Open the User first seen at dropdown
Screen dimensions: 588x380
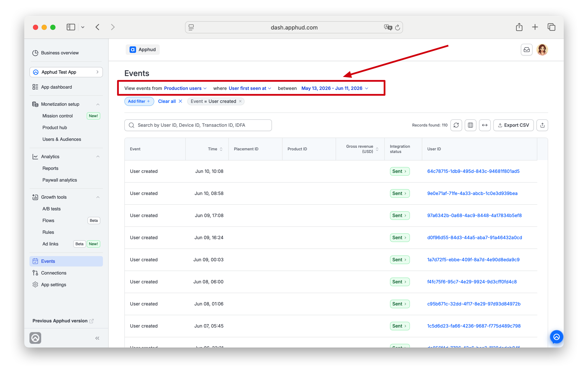pos(250,88)
